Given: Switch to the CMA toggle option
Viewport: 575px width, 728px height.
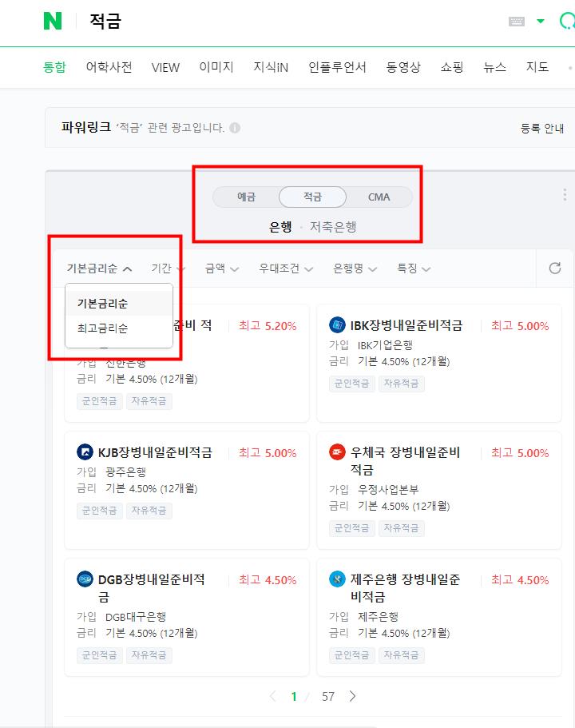Looking at the screenshot, I should click(379, 197).
